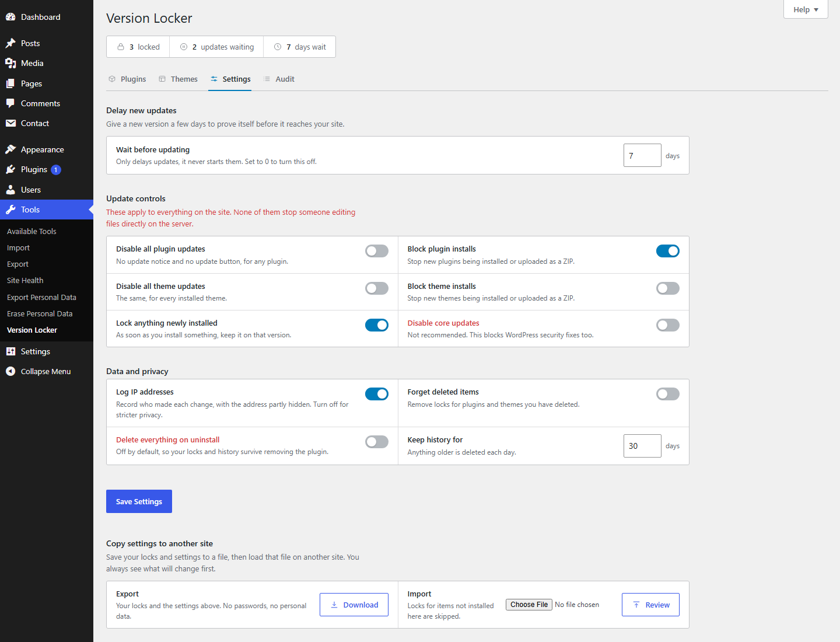Click the Pages document icon
This screenshot has height=642, width=840.
(10, 83)
